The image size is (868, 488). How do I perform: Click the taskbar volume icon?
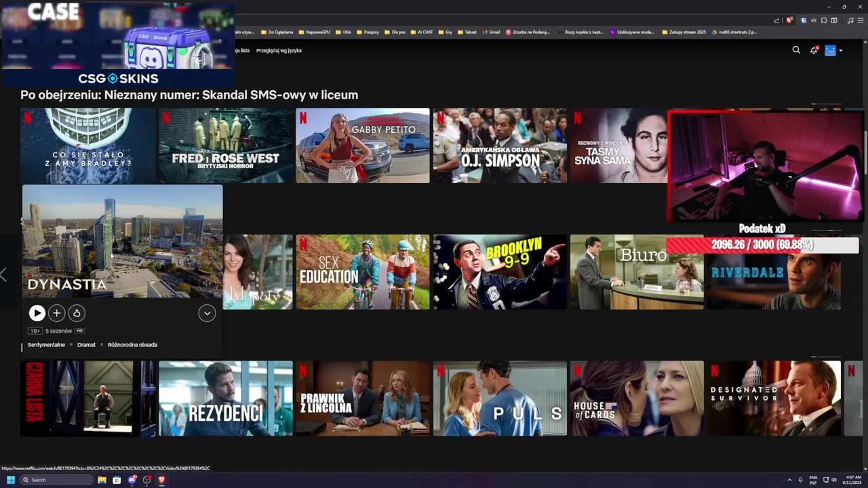coord(834,480)
